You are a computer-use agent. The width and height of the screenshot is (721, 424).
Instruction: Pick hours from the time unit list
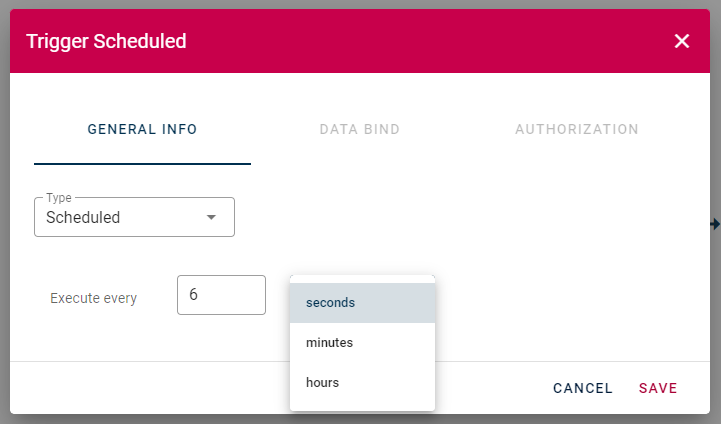point(362,383)
